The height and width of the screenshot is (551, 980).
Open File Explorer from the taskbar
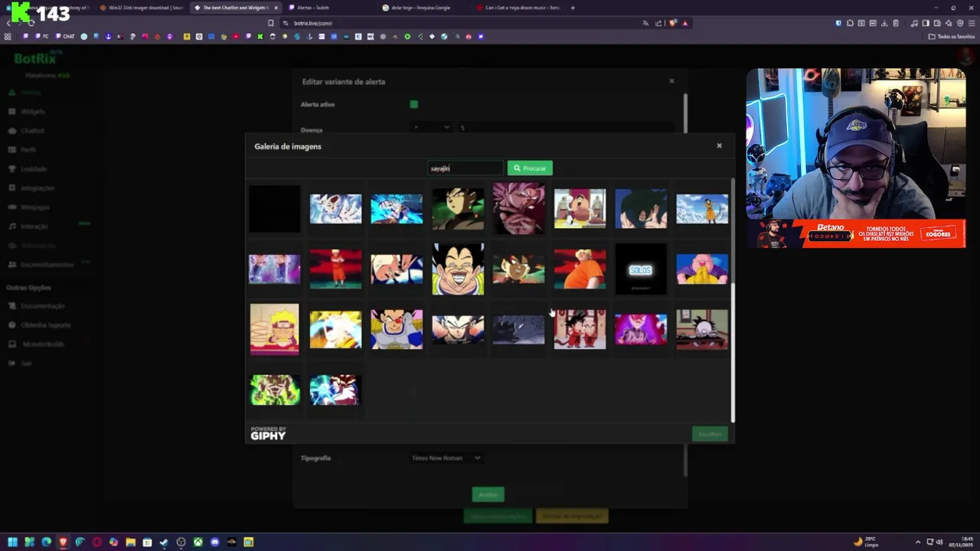[130, 542]
